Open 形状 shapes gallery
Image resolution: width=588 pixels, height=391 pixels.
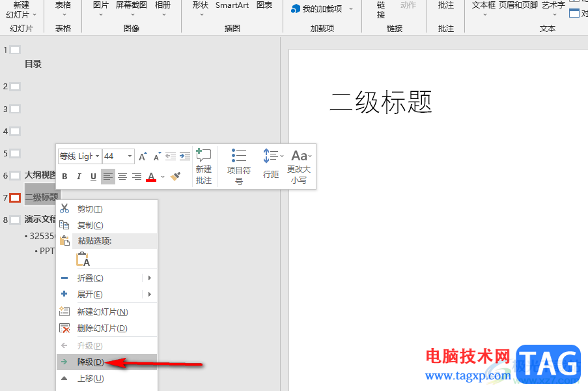201,9
